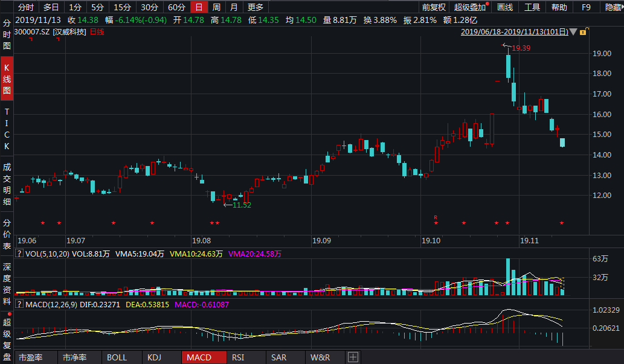Click the 15.00 price axis label
The image size is (624, 364).
coord(602,135)
